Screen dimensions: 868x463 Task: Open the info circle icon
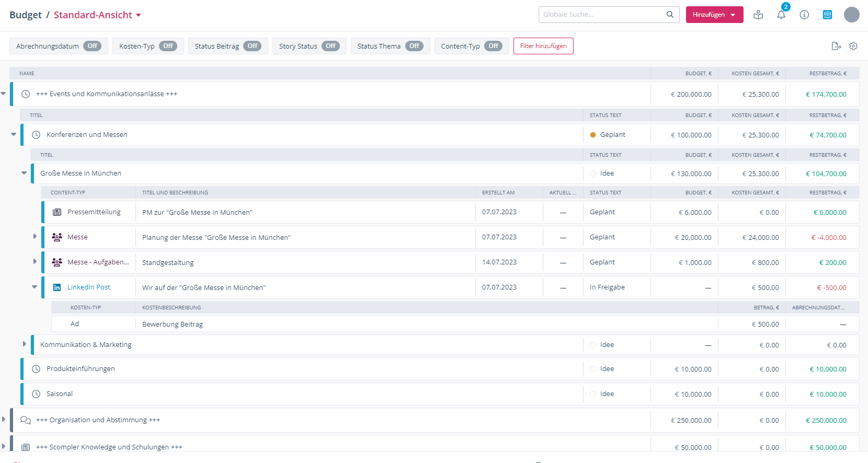(x=804, y=15)
